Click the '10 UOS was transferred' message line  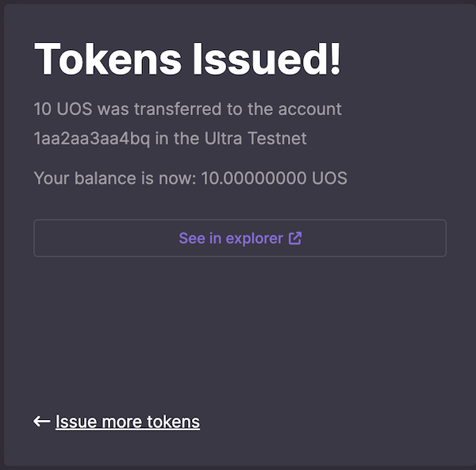187,109
